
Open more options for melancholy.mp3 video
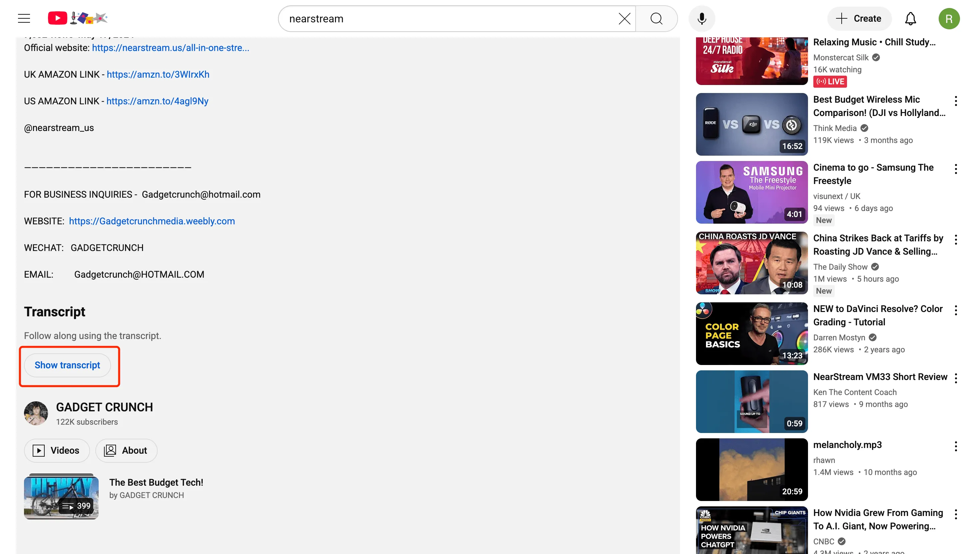click(x=956, y=446)
